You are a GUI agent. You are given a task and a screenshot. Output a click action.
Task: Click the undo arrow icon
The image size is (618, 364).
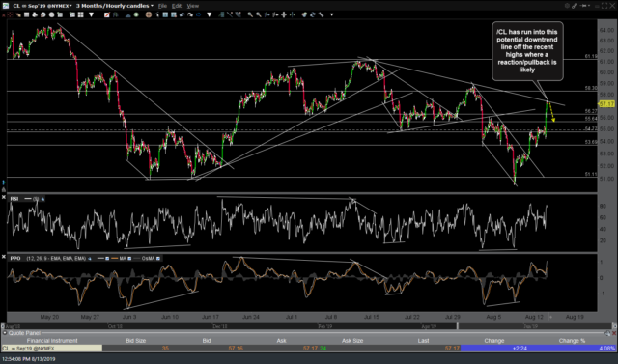point(183,15)
